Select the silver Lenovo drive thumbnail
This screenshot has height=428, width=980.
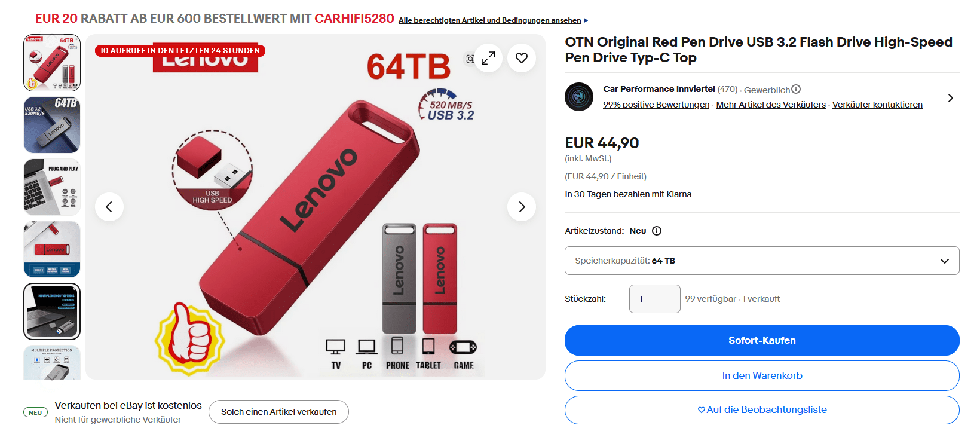pos(52,125)
